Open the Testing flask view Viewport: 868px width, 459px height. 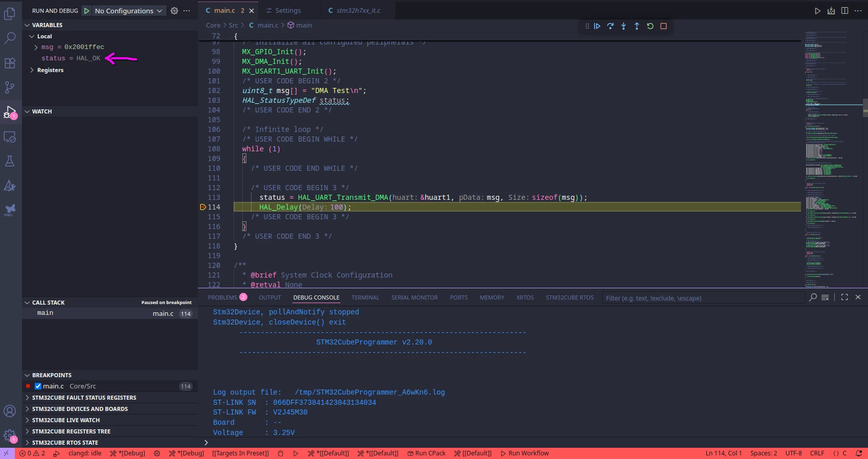(10, 161)
